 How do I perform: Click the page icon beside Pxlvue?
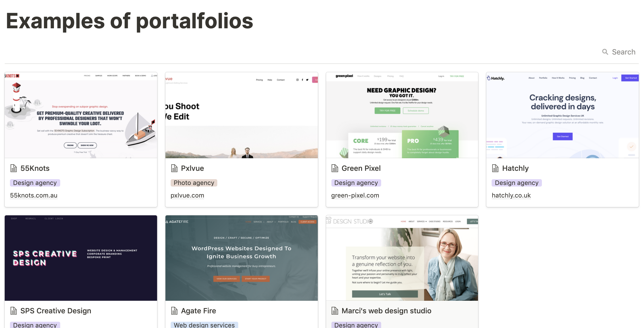(x=174, y=168)
